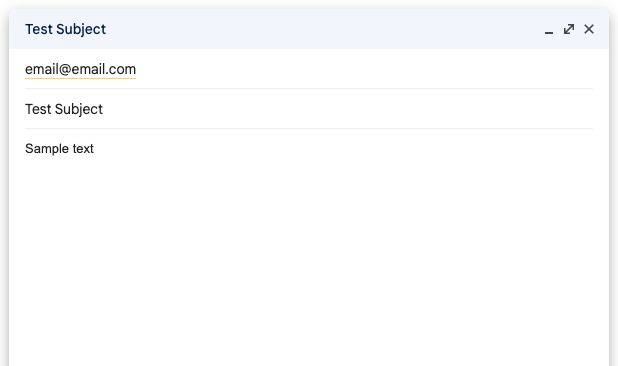The height and width of the screenshot is (366, 618).
Task: Click the username before the @ in the recipient
Action: point(42,69)
